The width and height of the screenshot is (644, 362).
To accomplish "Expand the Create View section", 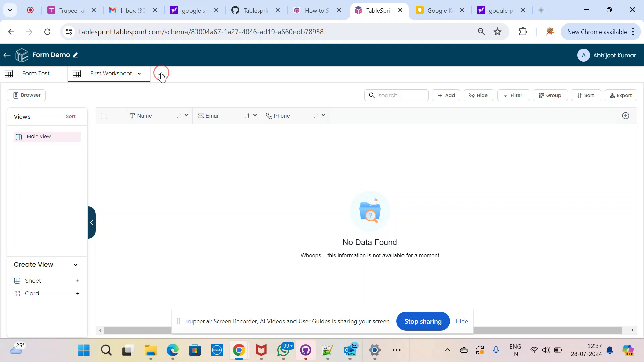I will tap(76, 264).
